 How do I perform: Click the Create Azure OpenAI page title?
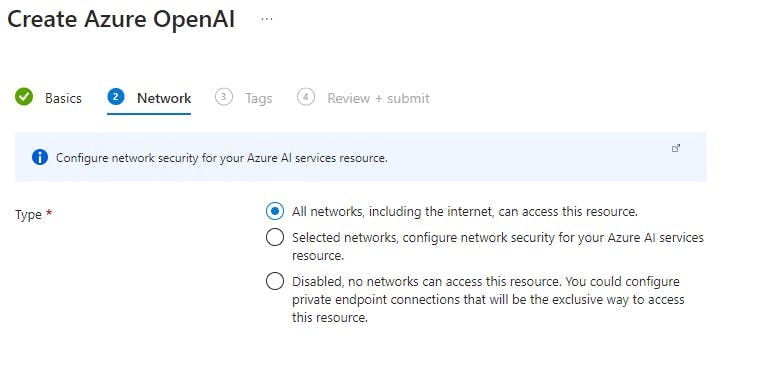[x=121, y=20]
